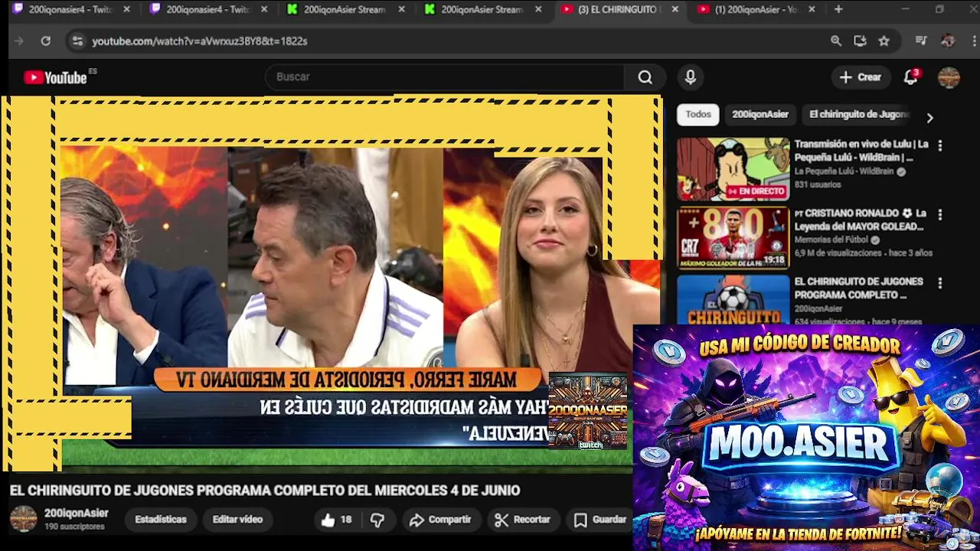Bookmark this page with the star icon
This screenshot has height=551, width=980.
[x=884, y=41]
